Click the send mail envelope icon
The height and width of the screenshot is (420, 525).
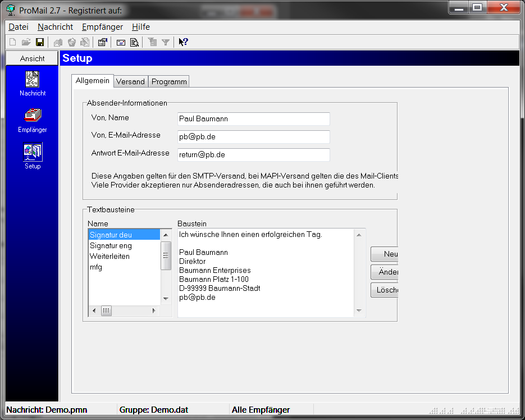point(121,42)
